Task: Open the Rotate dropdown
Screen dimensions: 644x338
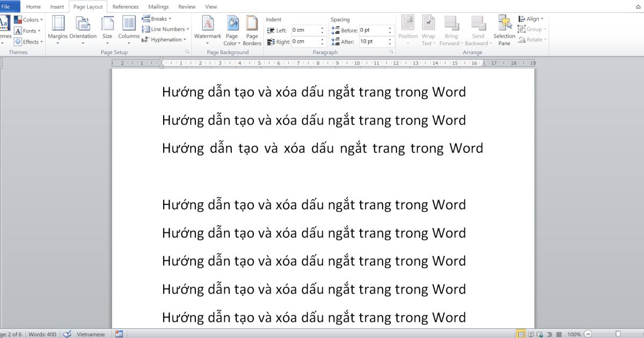Action: [x=532, y=39]
